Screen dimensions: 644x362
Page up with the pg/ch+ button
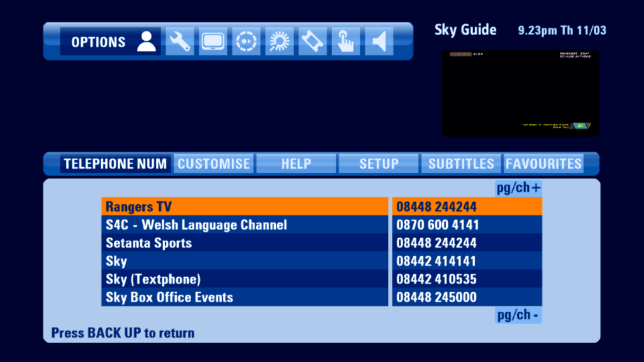(x=518, y=189)
